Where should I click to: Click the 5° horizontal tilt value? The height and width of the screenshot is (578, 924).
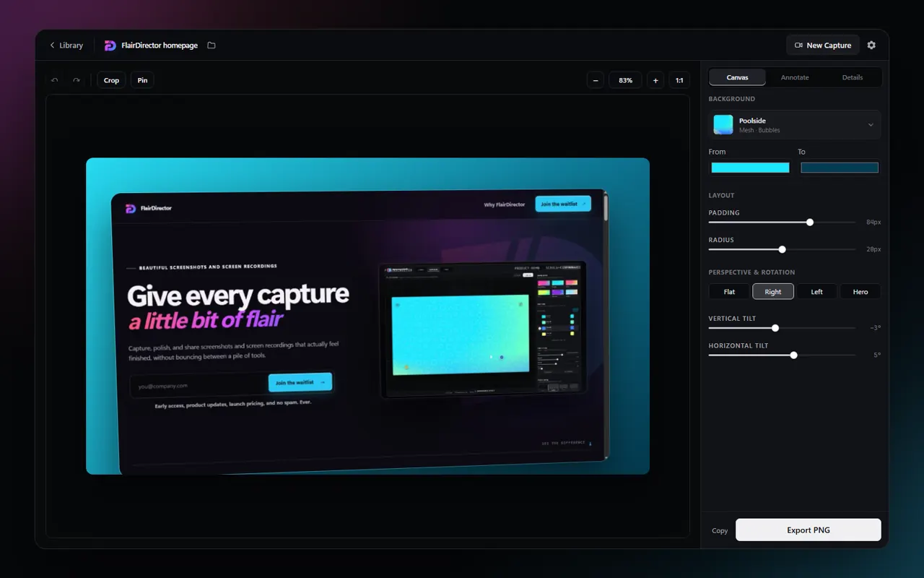[877, 355]
